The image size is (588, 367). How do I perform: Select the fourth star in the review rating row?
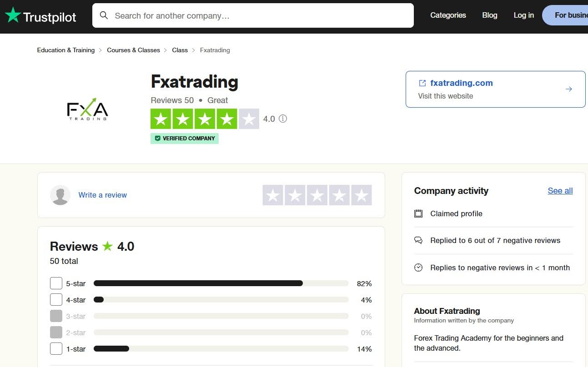point(339,195)
